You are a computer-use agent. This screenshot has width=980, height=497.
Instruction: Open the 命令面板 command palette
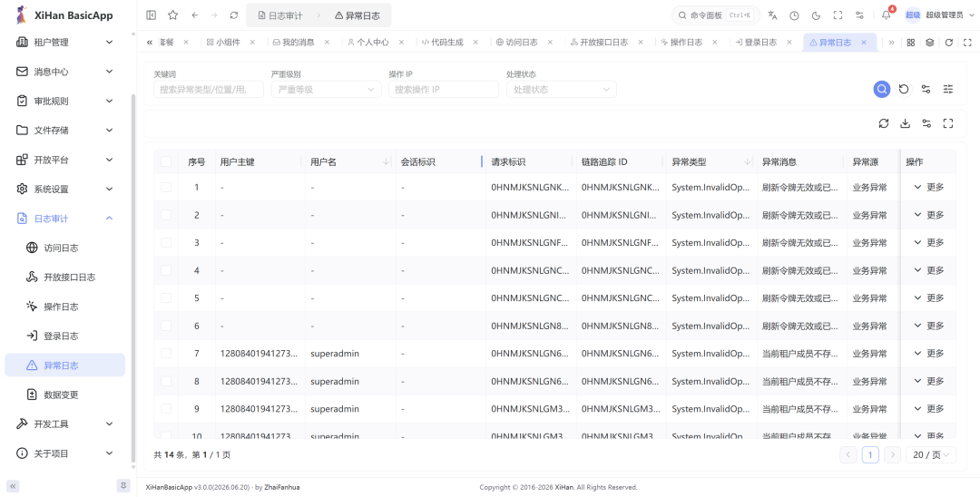click(714, 15)
